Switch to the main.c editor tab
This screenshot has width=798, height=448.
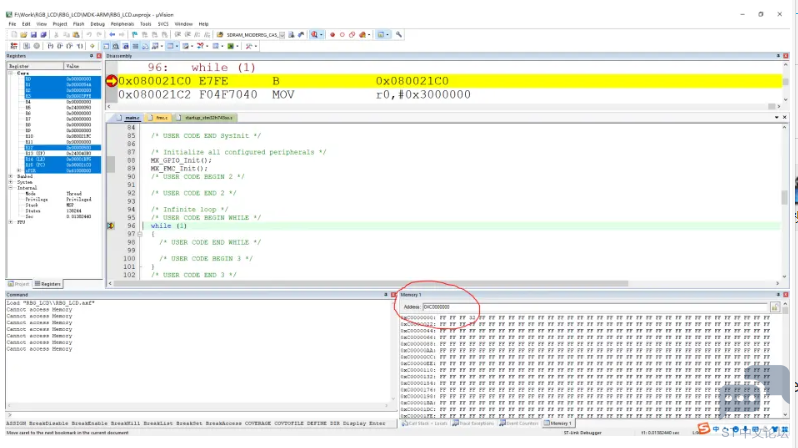click(x=129, y=118)
